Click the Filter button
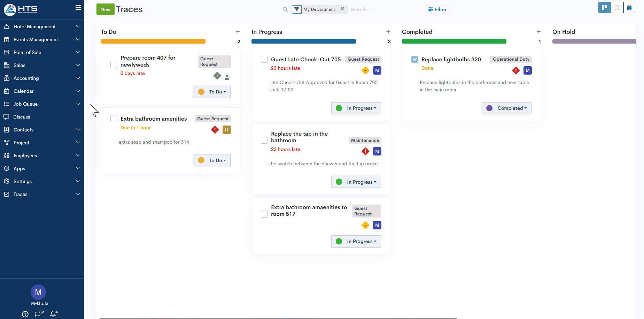The width and height of the screenshot is (644, 319). [x=437, y=9]
